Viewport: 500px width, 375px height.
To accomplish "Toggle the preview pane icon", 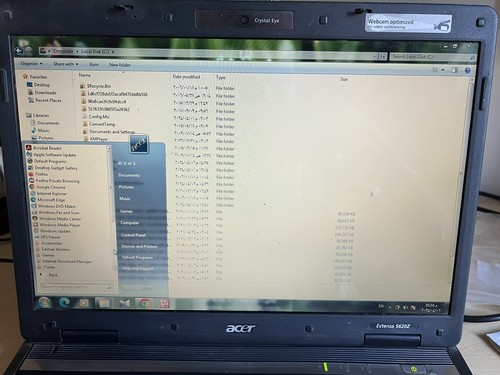I will pyautogui.click(x=454, y=70).
